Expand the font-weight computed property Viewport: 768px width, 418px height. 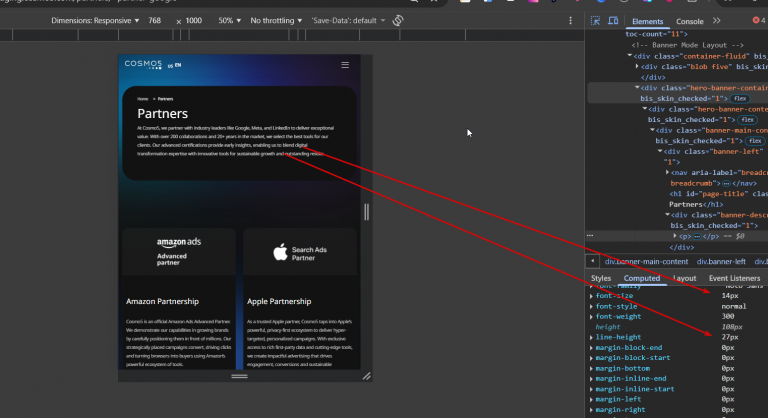591,317
